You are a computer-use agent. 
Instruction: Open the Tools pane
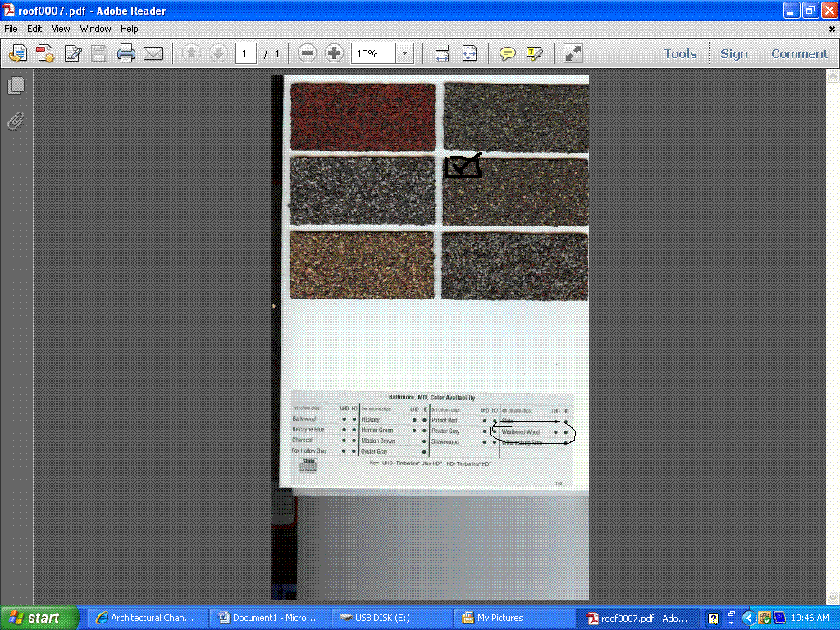(x=680, y=54)
